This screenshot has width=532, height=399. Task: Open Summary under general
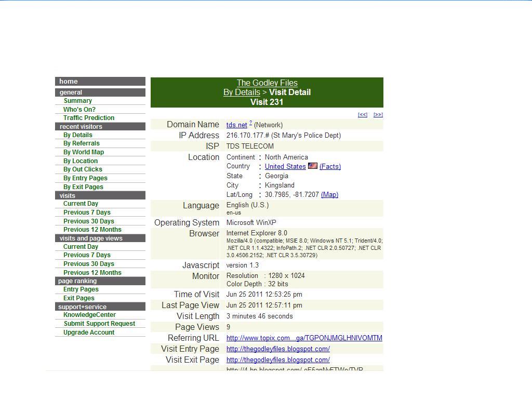coord(78,101)
